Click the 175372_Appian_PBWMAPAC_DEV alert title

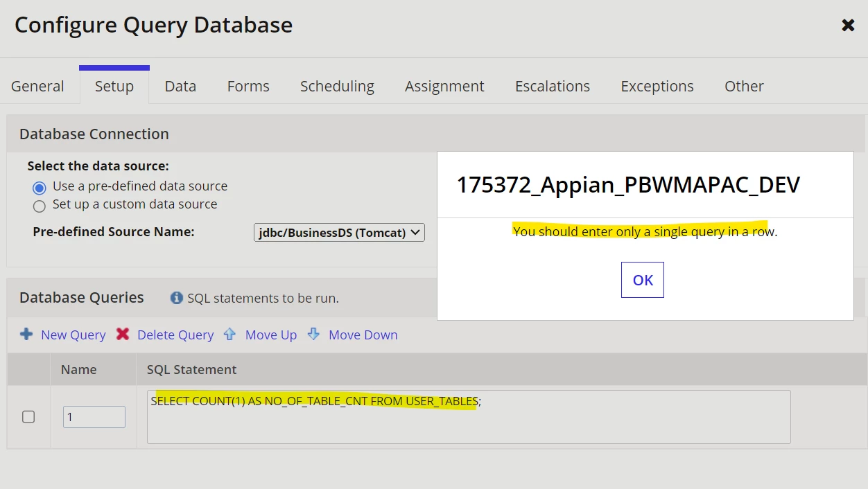pos(628,184)
